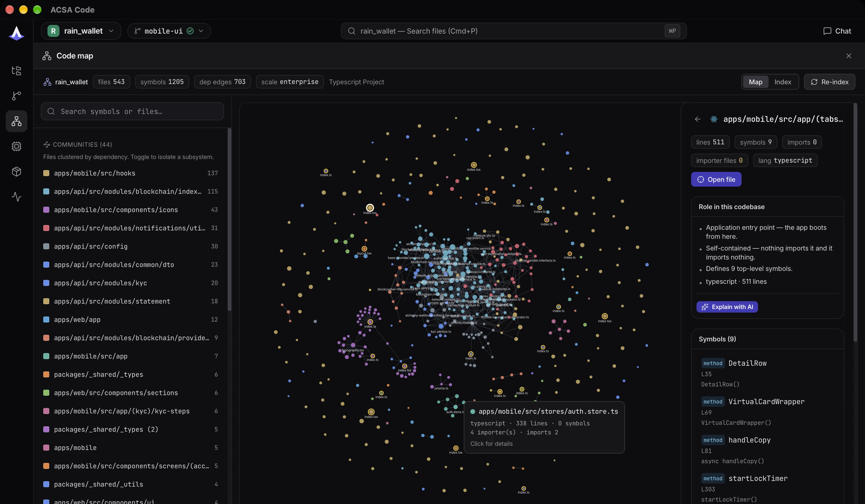The height and width of the screenshot is (504, 865).
Task: Focus the Search symbols or files field
Action: [132, 112]
